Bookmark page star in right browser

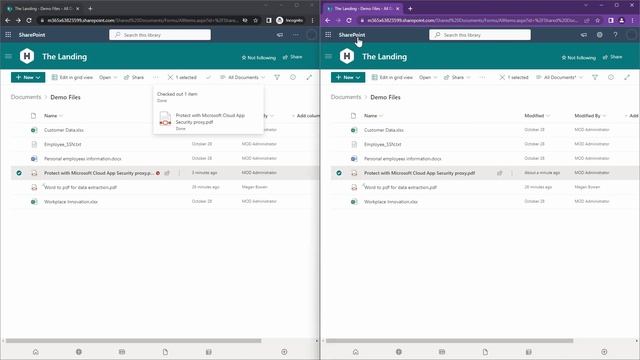(598, 20)
